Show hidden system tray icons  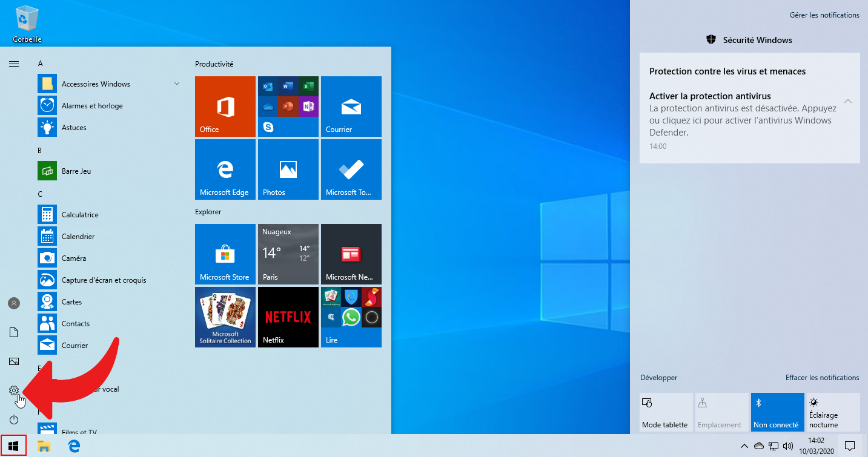(x=744, y=447)
